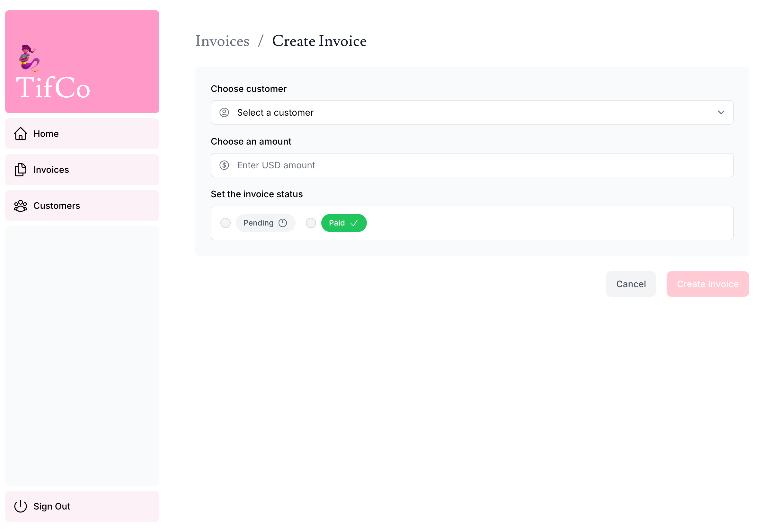This screenshot has width=780, height=532.
Task: Click the green Paid status badge
Action: pos(344,223)
